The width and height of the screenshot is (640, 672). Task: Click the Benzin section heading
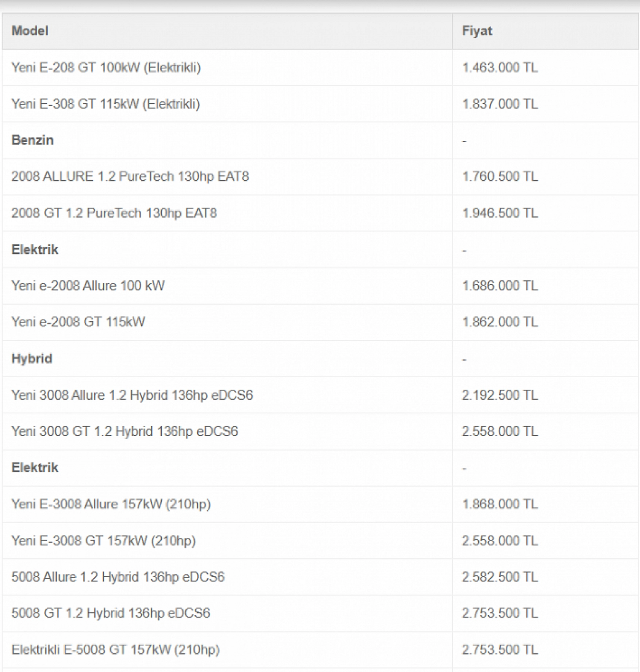(32, 140)
